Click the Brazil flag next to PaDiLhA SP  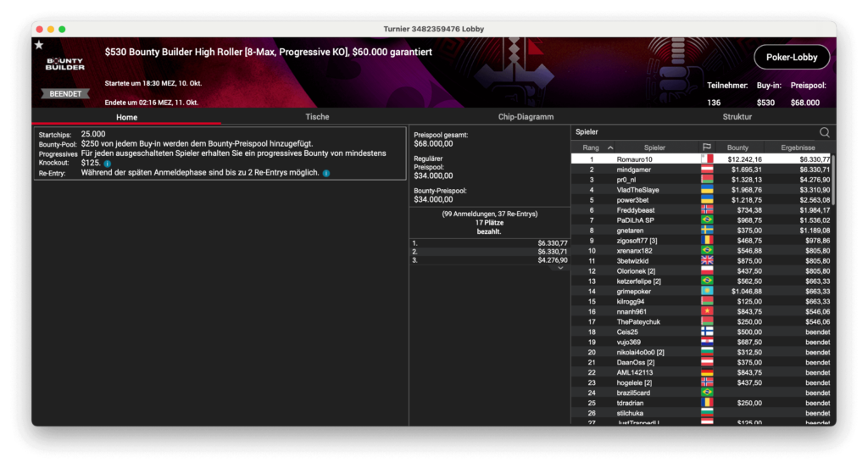click(706, 220)
